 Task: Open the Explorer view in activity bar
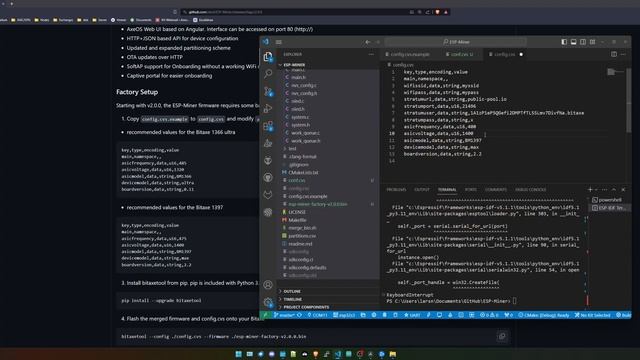click(x=268, y=57)
